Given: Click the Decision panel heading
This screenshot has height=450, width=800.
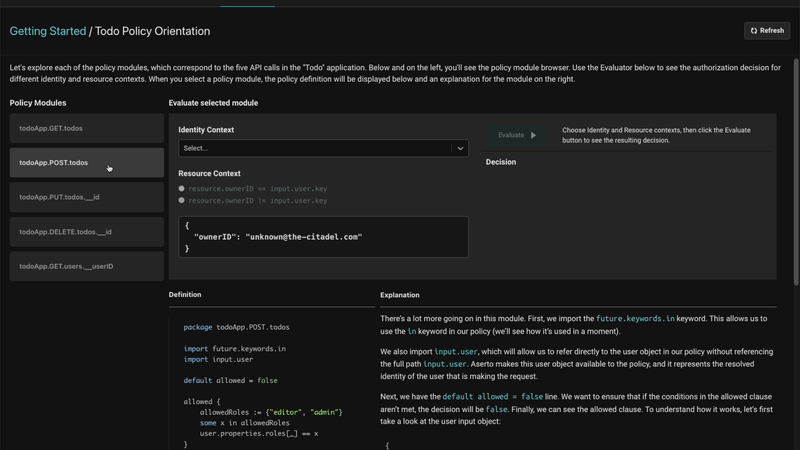Looking at the screenshot, I should [501, 161].
